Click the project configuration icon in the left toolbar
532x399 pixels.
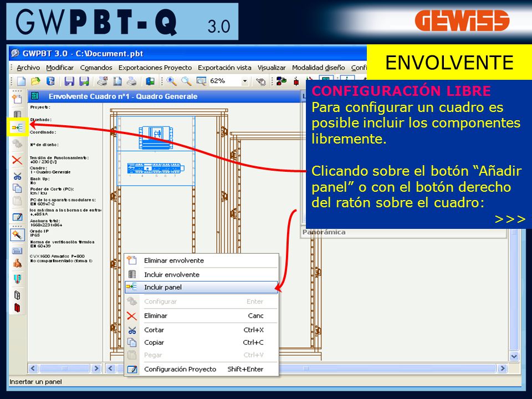[17, 217]
